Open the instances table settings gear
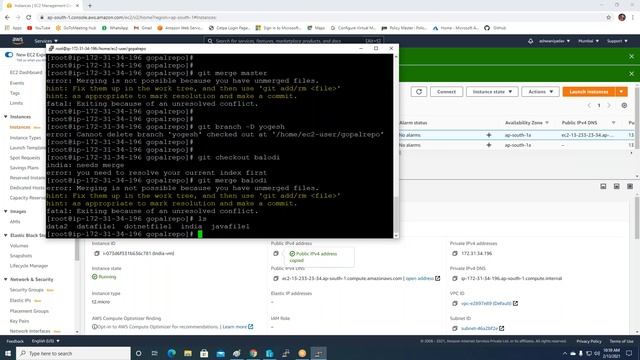Screen dimensions: 640x360 [624, 105]
